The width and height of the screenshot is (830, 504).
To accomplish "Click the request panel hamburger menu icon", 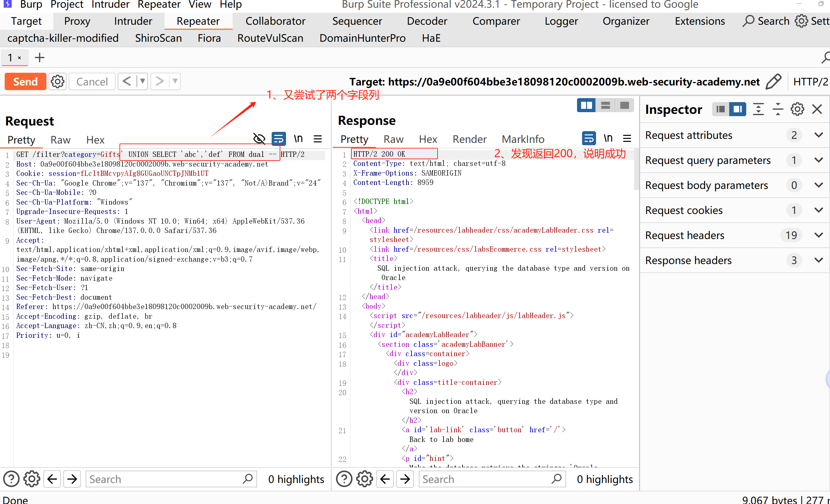I will [x=318, y=139].
